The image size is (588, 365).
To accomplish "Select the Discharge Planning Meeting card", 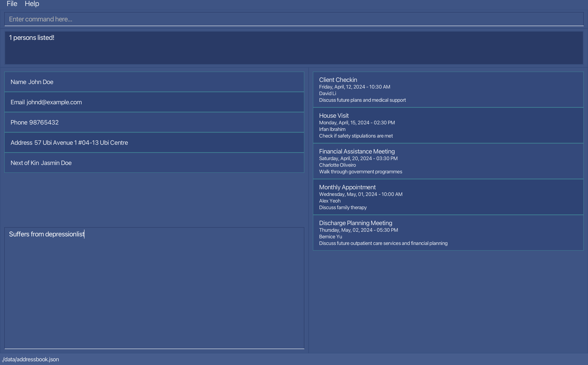I will pyautogui.click(x=448, y=233).
